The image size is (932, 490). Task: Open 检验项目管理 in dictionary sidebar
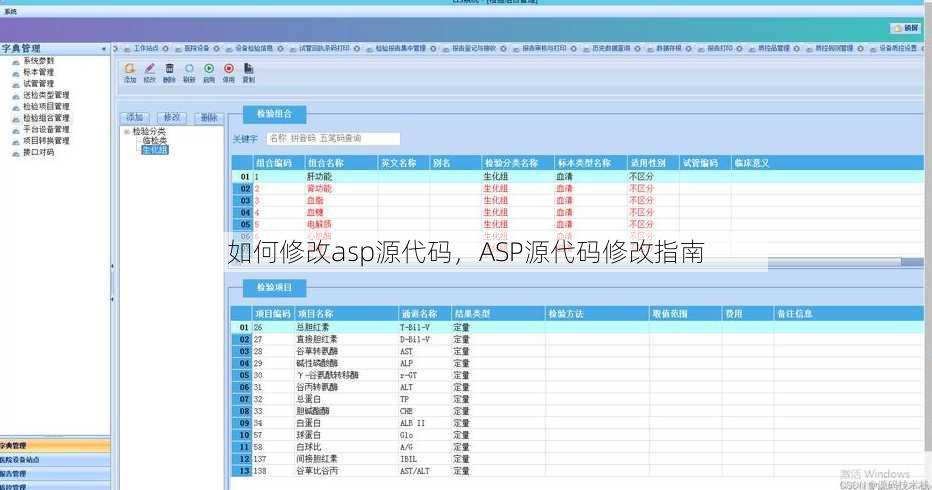point(46,106)
